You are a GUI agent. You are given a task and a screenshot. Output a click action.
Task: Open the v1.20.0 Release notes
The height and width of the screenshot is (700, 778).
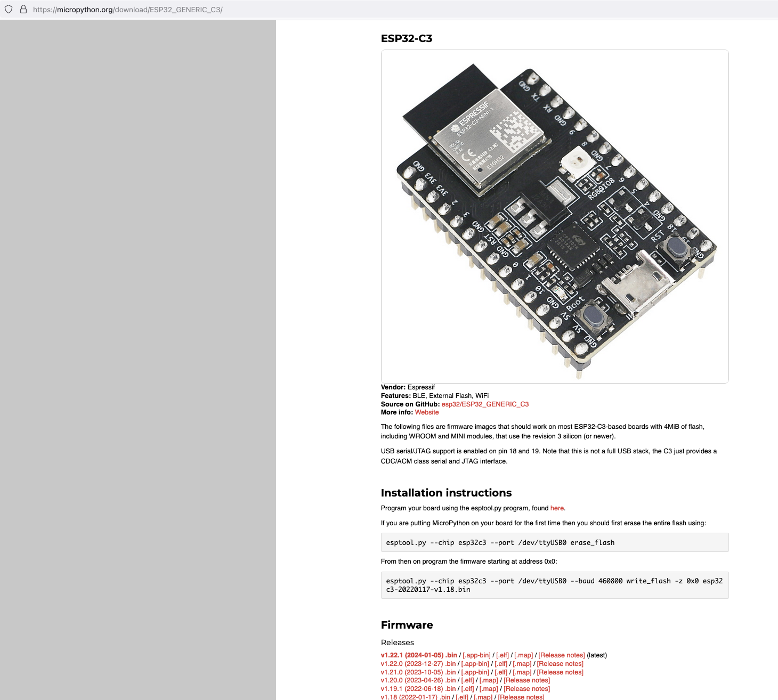tap(526, 680)
